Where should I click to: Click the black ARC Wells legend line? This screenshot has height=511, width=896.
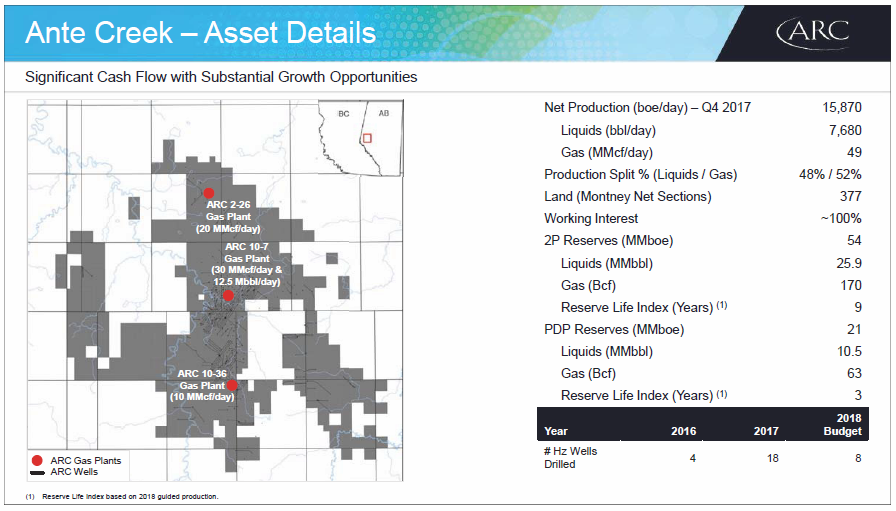click(x=37, y=473)
